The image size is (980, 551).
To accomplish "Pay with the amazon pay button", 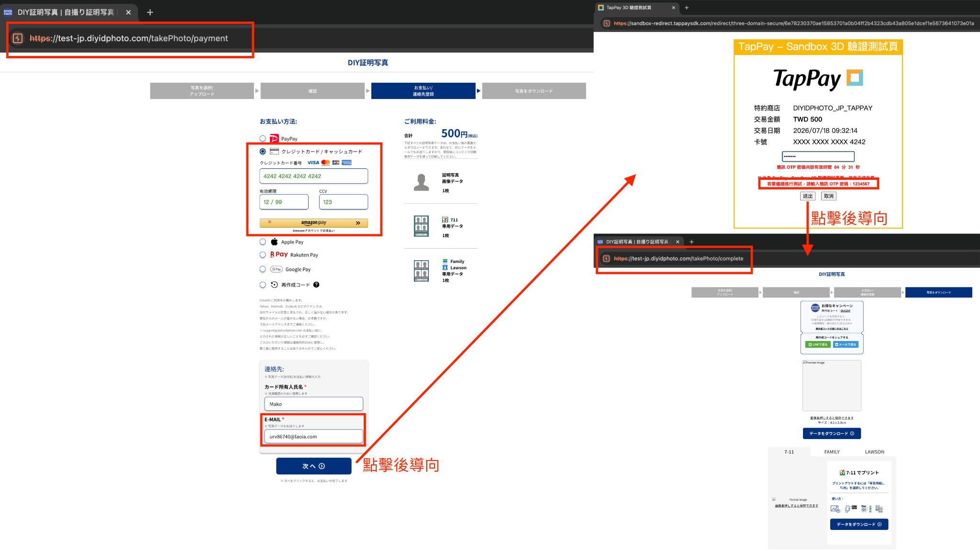I will 314,223.
